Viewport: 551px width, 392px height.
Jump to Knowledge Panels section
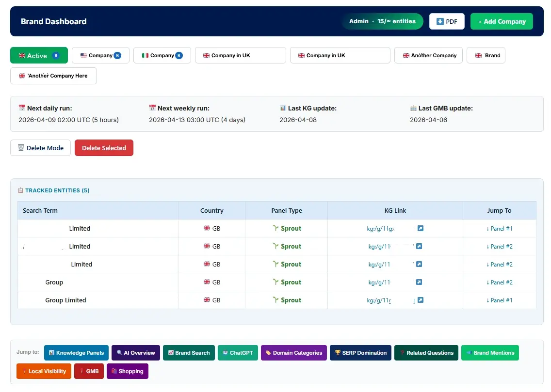click(76, 353)
